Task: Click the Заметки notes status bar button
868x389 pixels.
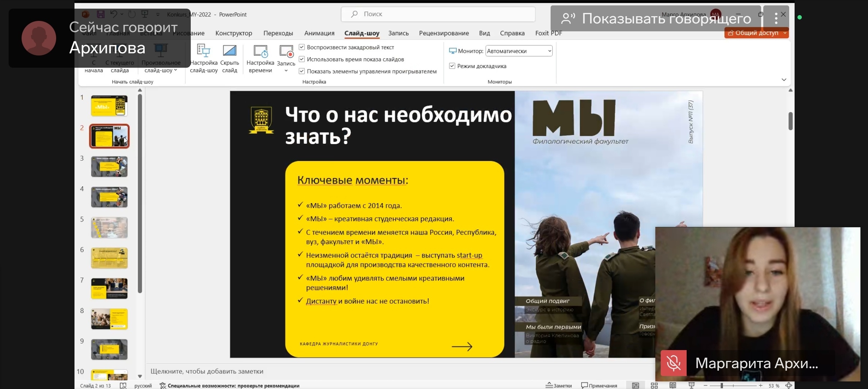Action: [x=559, y=385]
